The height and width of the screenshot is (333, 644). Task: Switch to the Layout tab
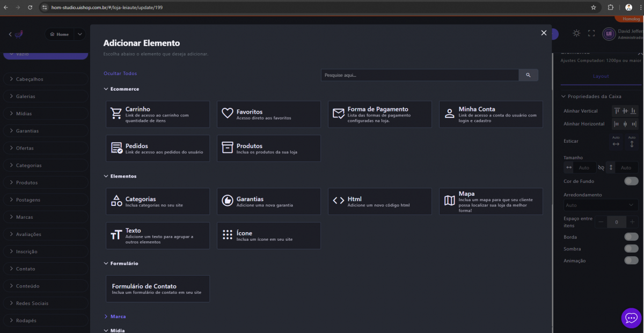601,76
